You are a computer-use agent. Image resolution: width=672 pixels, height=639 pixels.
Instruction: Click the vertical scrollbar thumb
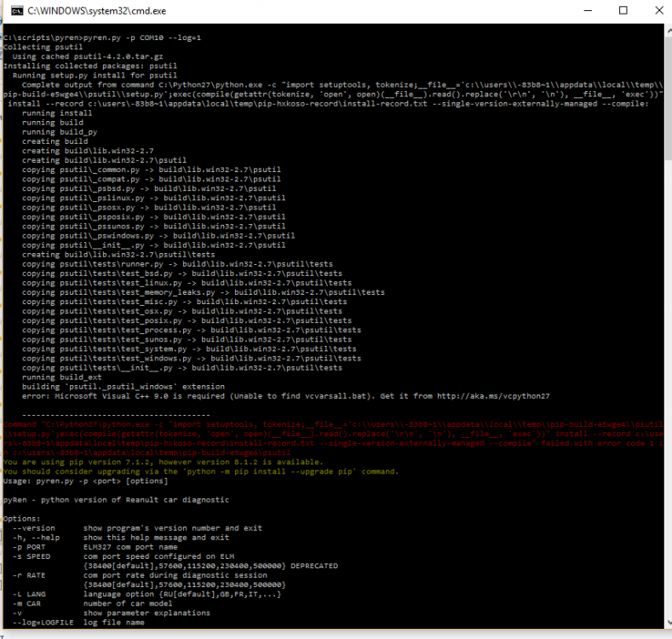[669, 98]
